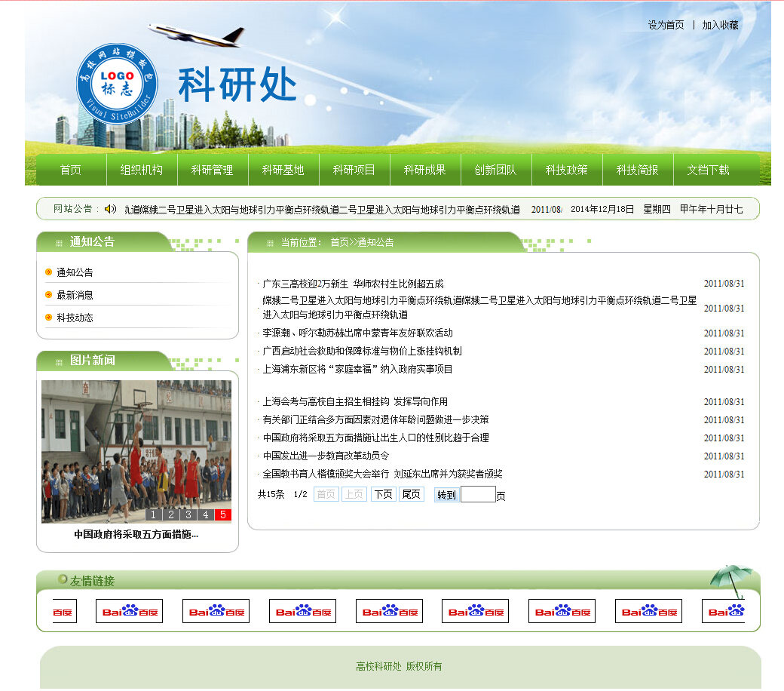Select 通知公告 in sidebar list
Screen dimensions: 784x691
pos(75,272)
